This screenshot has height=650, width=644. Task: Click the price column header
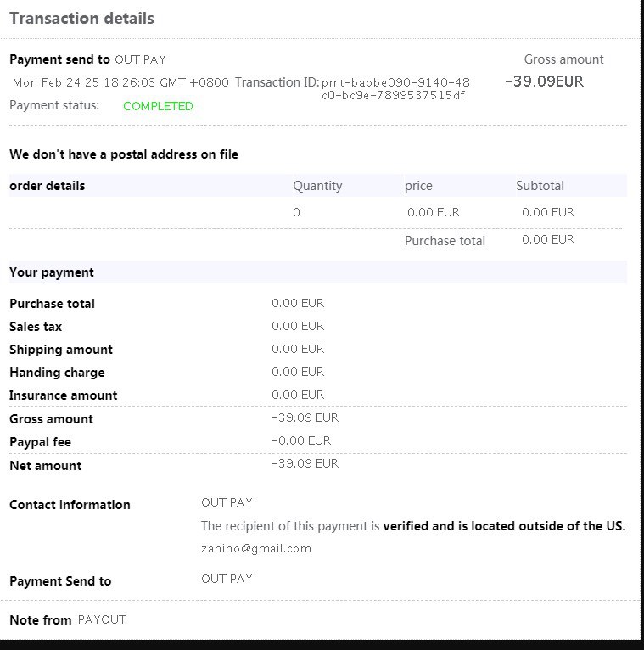click(418, 186)
